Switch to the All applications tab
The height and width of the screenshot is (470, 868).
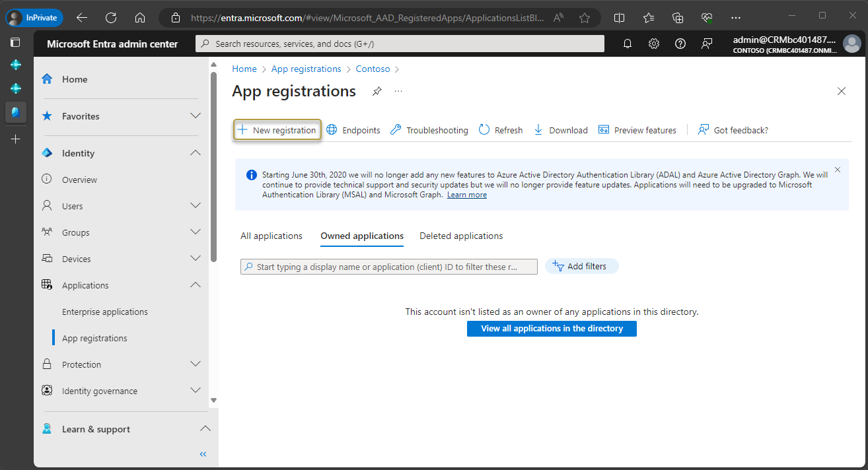[x=271, y=236]
